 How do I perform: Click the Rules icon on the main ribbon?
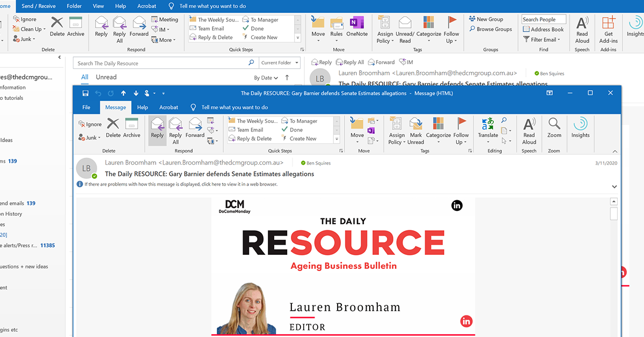coord(336,25)
